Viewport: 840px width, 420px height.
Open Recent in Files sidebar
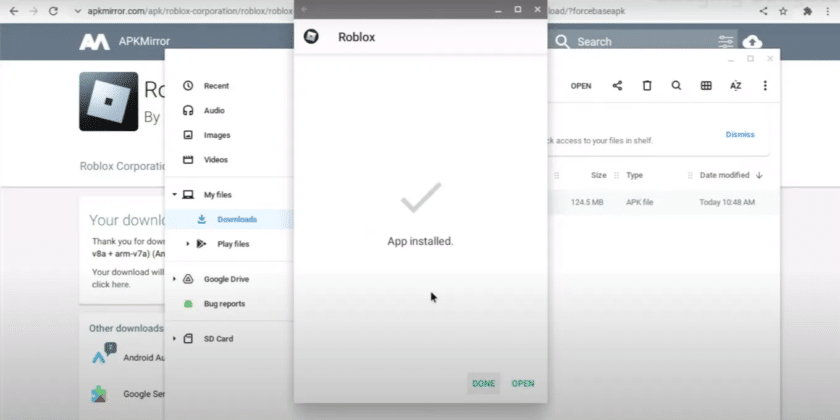click(216, 86)
